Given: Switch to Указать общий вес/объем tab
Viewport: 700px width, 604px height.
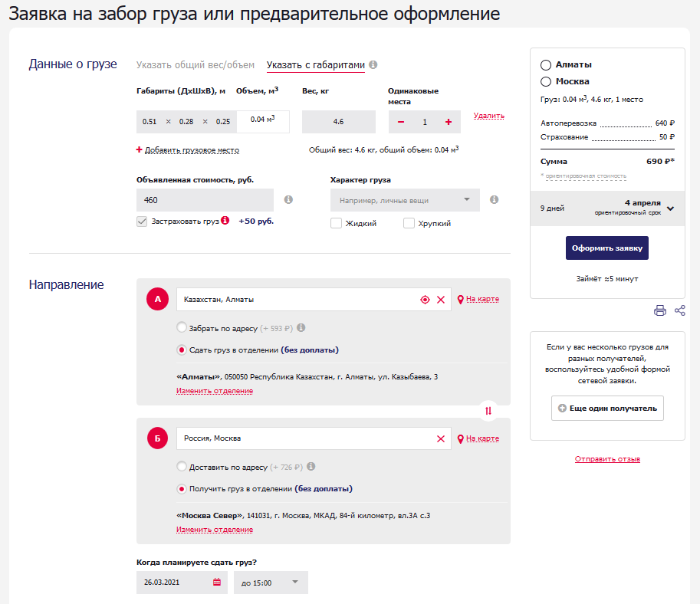Looking at the screenshot, I should click(195, 65).
